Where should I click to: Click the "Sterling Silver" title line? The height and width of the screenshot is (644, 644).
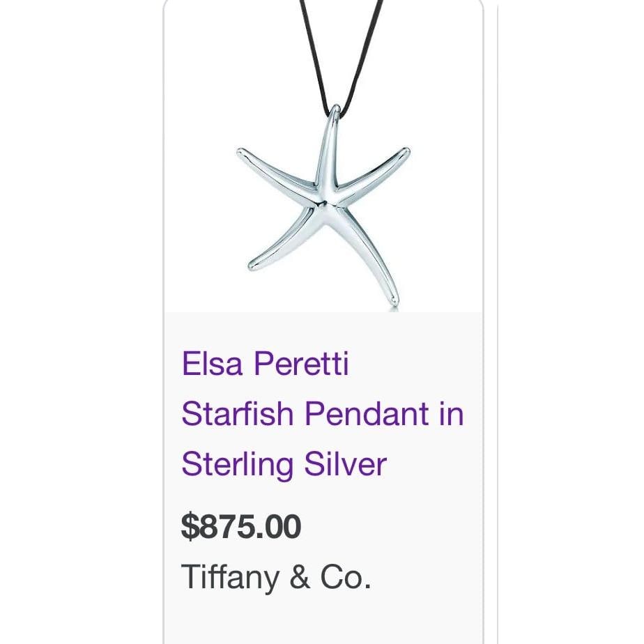pyautogui.click(x=284, y=464)
